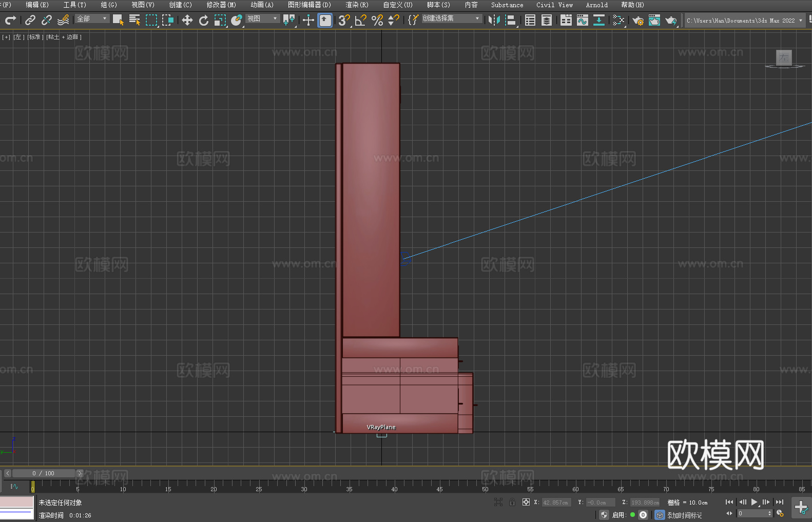
Task: Toggle Spinner Snap button
Action: point(394,20)
